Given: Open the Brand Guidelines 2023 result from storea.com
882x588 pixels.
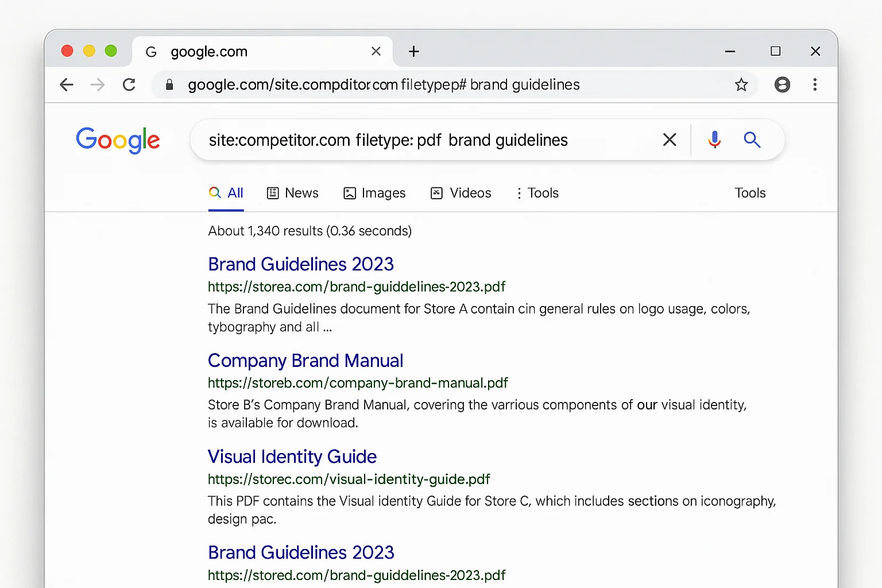Looking at the screenshot, I should (x=301, y=264).
